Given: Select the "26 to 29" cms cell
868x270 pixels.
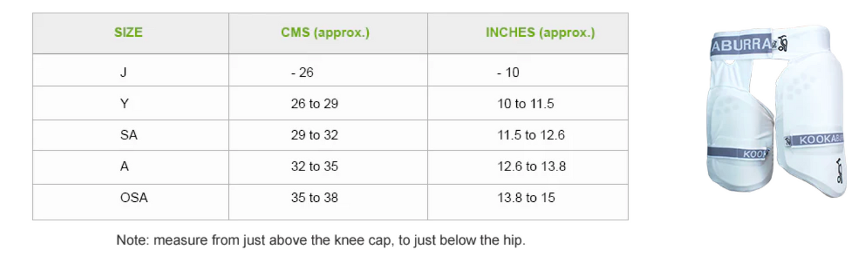Looking at the screenshot, I should click(314, 104).
